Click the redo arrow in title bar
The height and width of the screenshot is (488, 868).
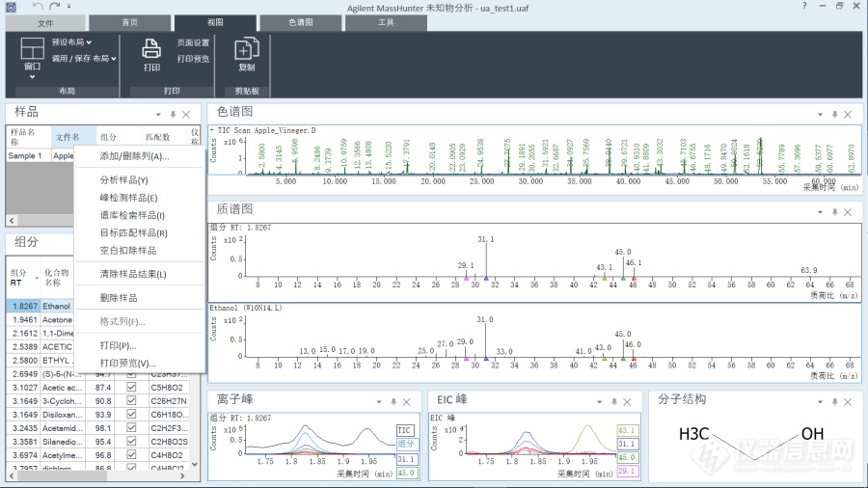pos(54,7)
